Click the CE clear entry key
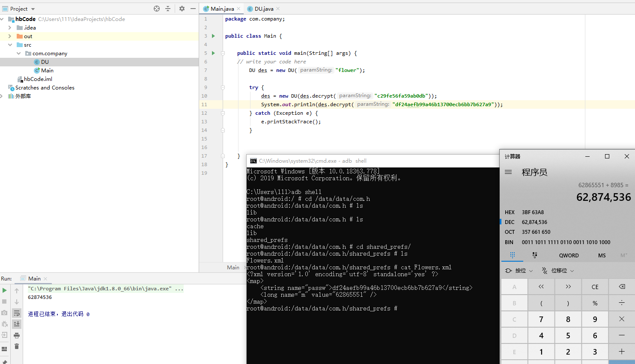635x364 pixels. pos(595,286)
